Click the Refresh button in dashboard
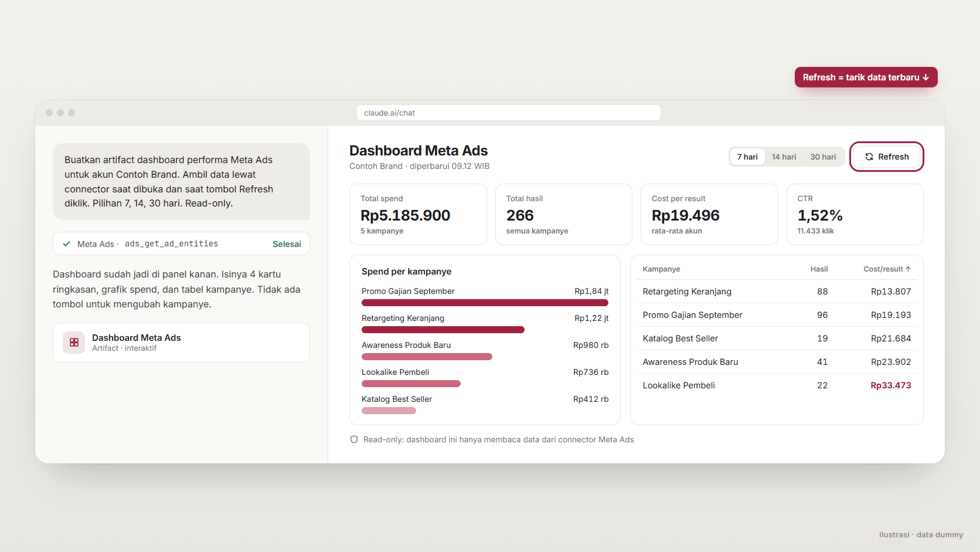This screenshot has width=980, height=552. (x=887, y=157)
